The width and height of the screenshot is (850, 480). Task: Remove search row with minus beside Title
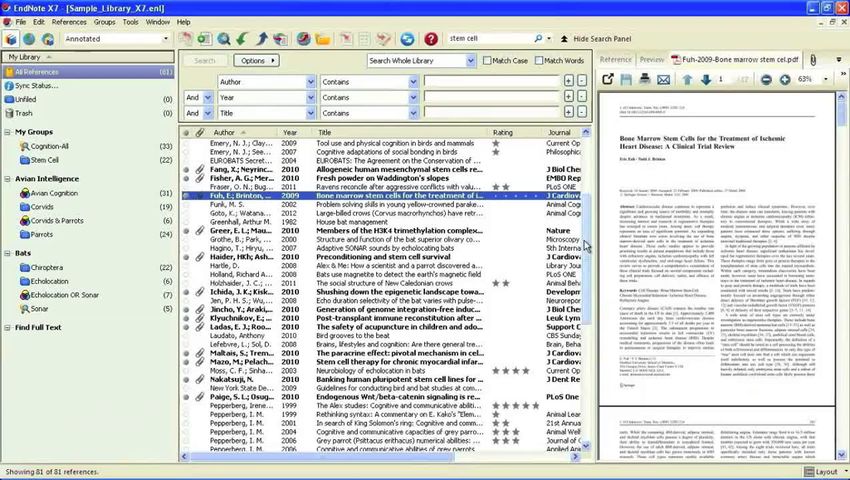(582, 113)
